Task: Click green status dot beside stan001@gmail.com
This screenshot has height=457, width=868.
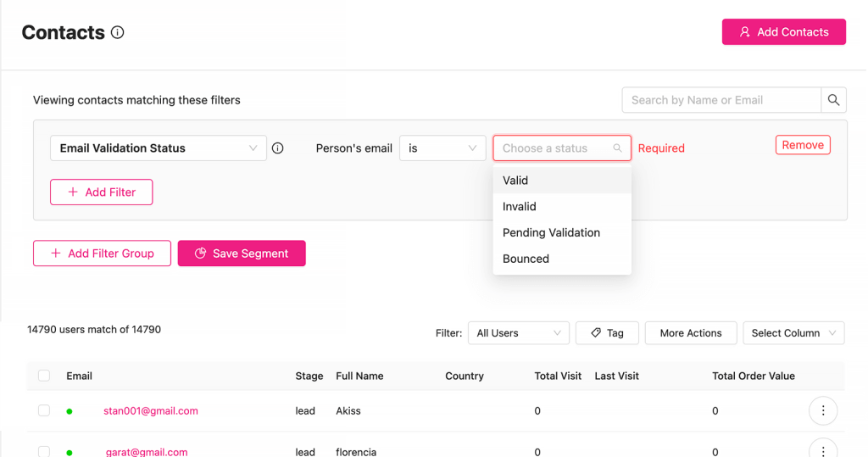Action: click(70, 411)
